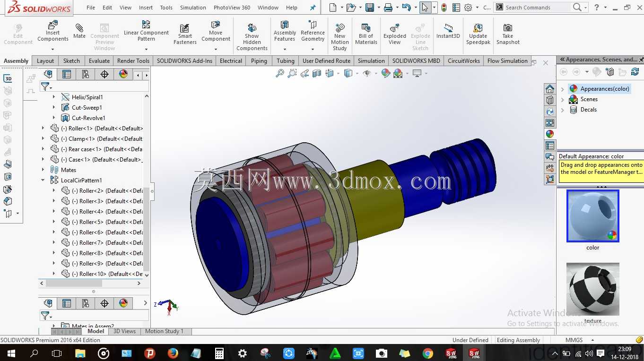Open the Apply Scene heads-up icon
This screenshot has height=361, width=644.
coord(398,73)
